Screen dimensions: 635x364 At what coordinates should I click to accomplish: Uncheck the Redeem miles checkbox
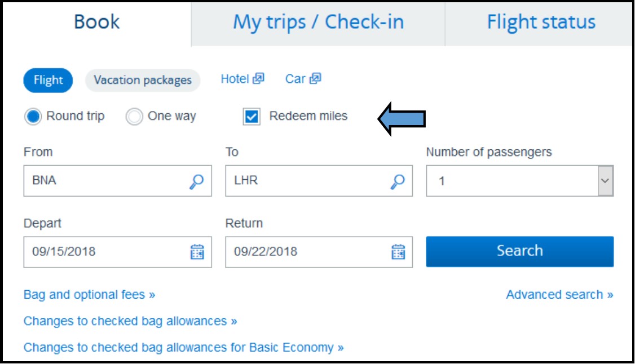pyautogui.click(x=252, y=117)
